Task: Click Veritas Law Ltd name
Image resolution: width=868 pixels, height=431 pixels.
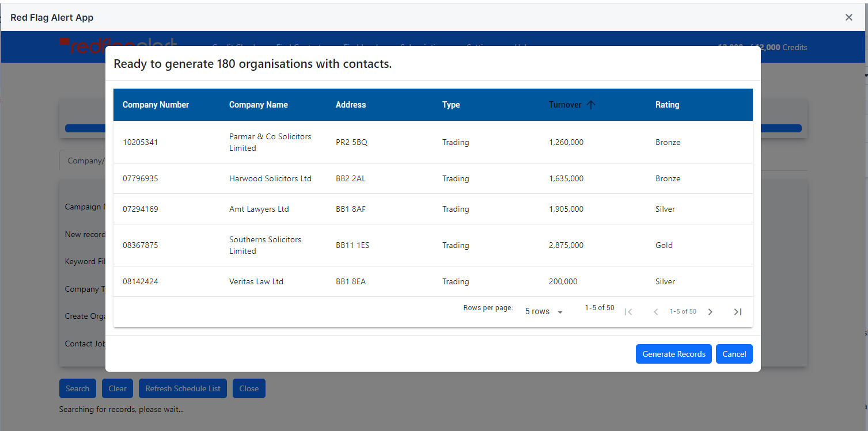Action: (x=256, y=281)
